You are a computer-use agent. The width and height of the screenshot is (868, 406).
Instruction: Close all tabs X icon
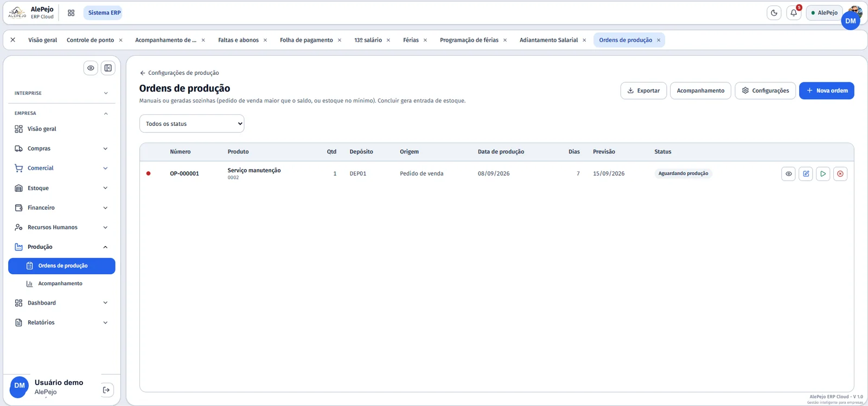point(13,40)
